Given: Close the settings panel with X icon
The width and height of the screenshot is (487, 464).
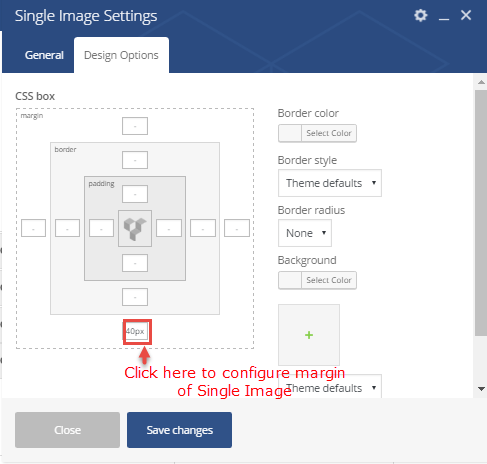Looking at the screenshot, I should [x=466, y=15].
